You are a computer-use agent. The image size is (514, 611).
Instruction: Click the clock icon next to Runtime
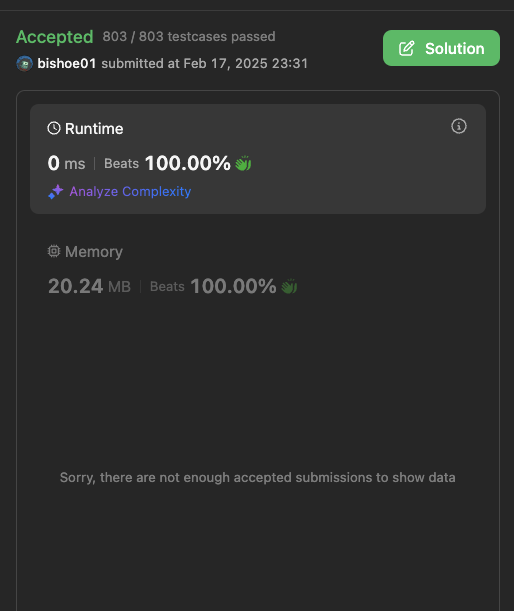click(54, 128)
